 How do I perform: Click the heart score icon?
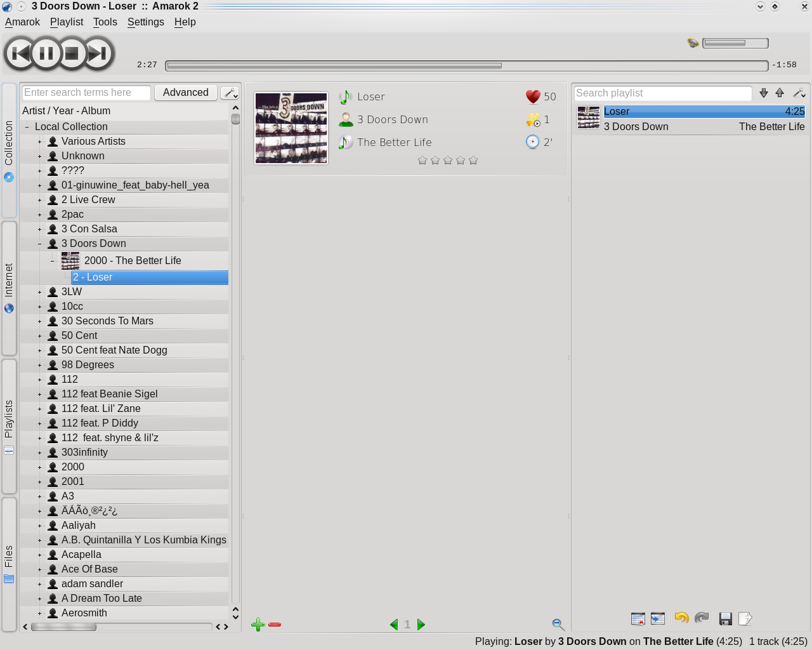point(533,96)
